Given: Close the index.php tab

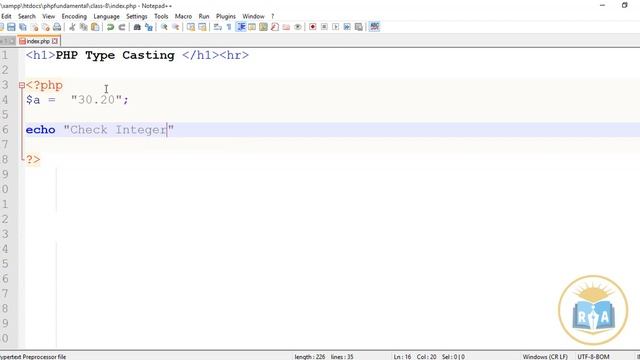Looking at the screenshot, I should click(55, 41).
